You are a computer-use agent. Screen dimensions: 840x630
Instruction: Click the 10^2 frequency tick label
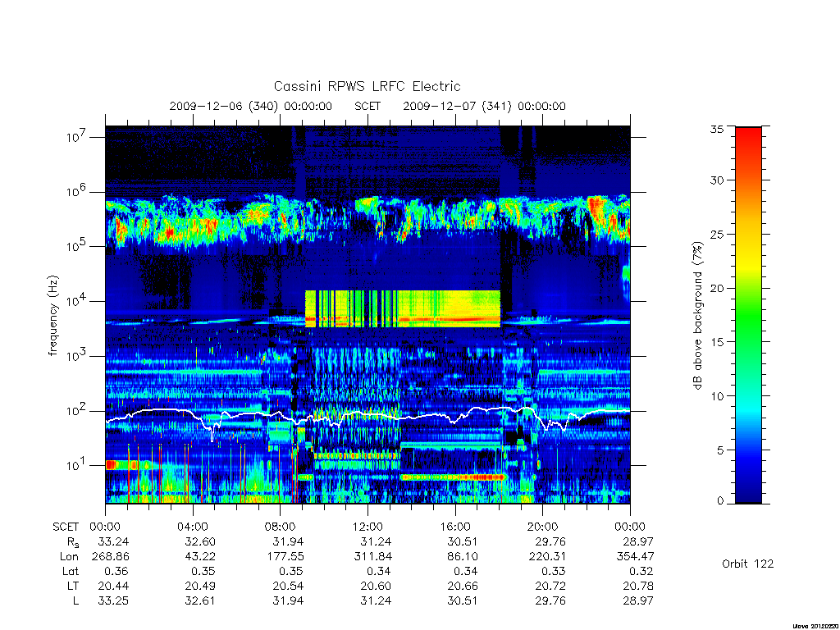[x=76, y=411]
